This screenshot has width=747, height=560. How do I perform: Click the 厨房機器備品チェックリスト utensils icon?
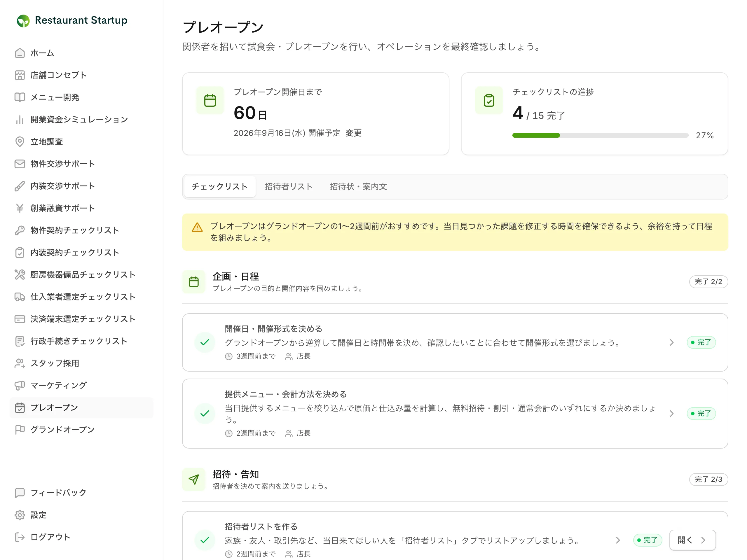pos(20,275)
